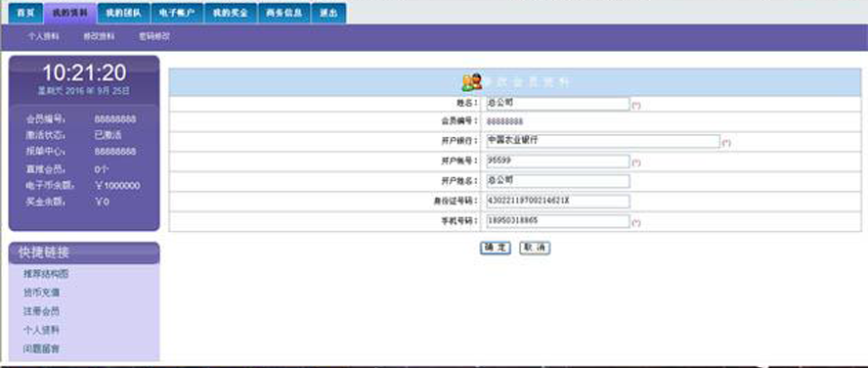The image size is (868, 368).
Task: Click the 报单中心 value 88888888
Action: click(115, 152)
